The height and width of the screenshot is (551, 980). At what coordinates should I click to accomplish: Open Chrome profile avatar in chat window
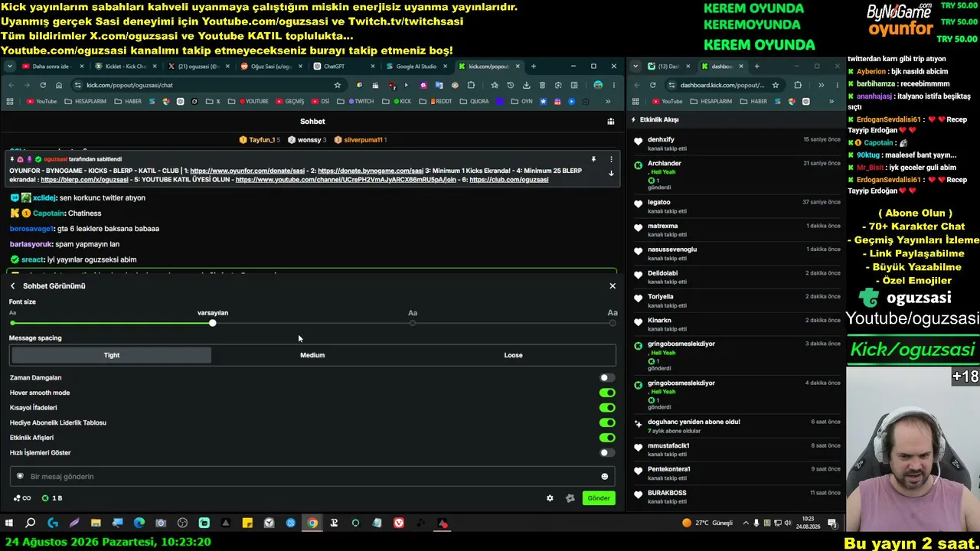pos(598,85)
